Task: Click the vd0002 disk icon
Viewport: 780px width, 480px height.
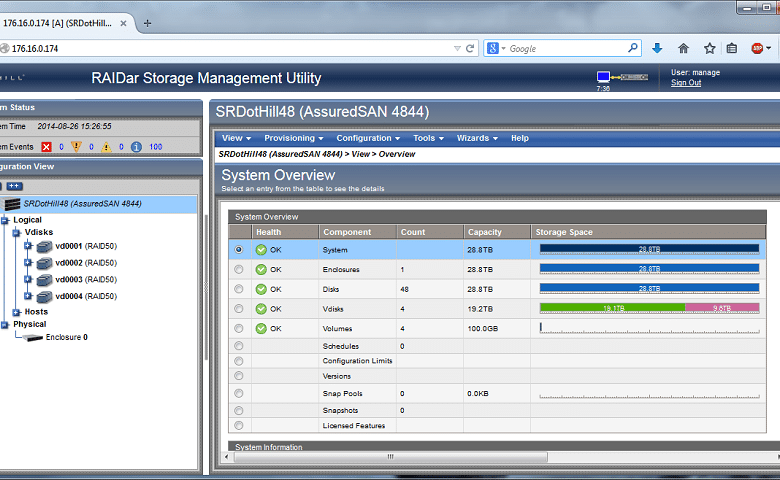Action: [44, 263]
